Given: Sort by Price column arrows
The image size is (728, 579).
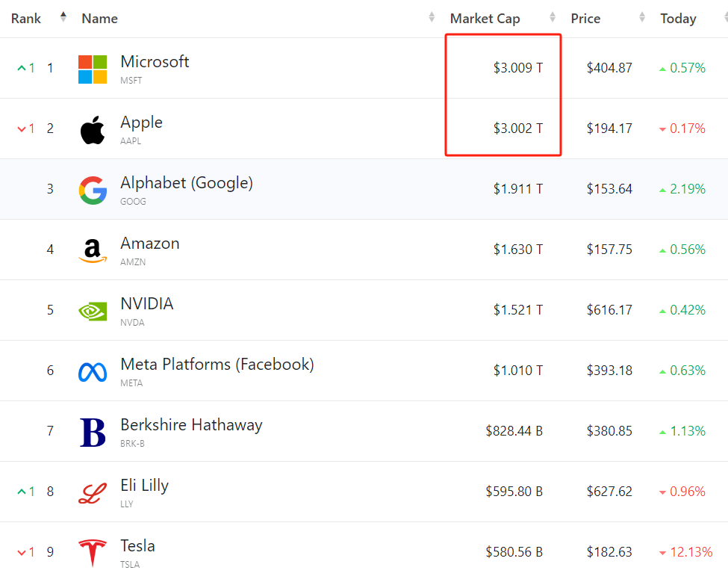Looking at the screenshot, I should (642, 17).
